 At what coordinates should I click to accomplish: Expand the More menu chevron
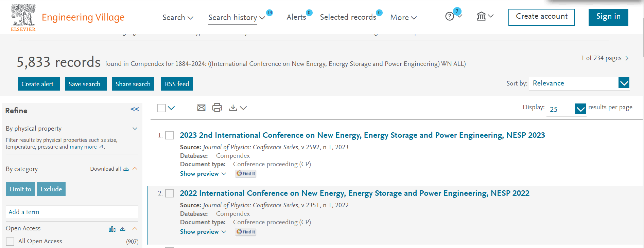pos(414,18)
